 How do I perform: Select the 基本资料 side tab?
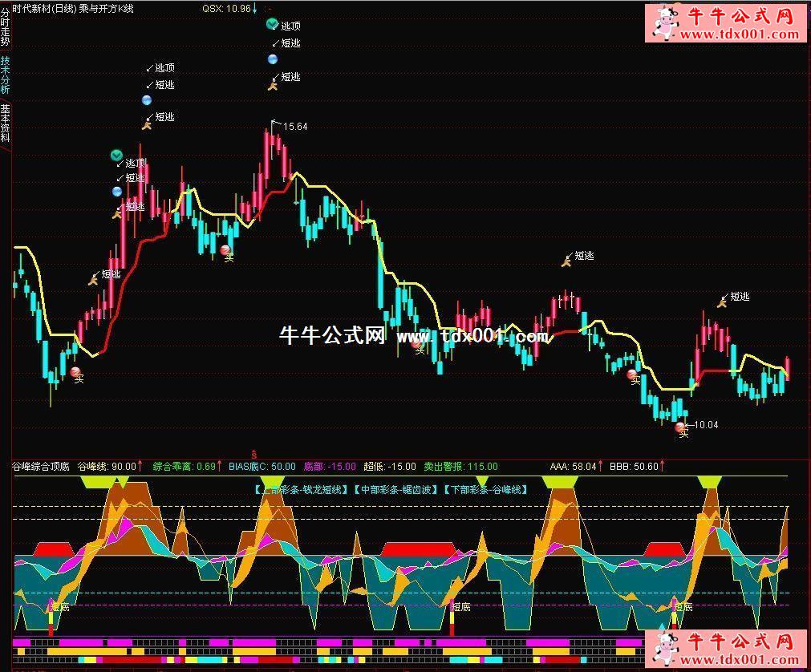pos(6,122)
